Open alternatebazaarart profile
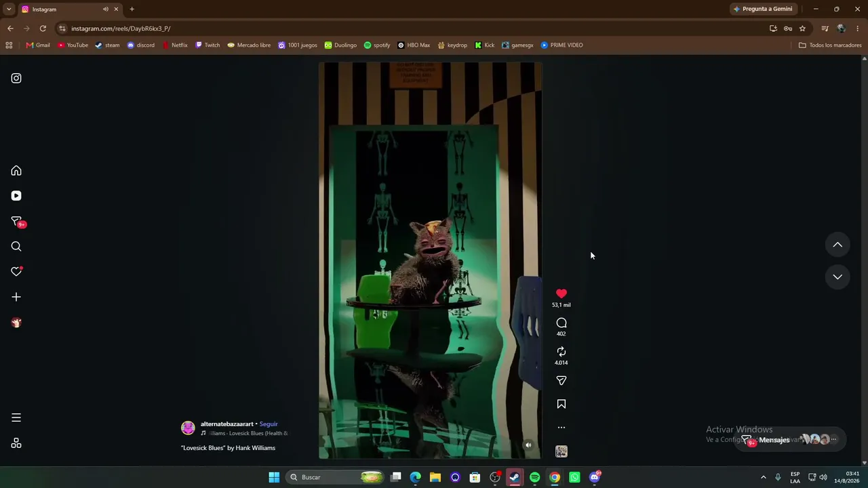 tap(226, 424)
